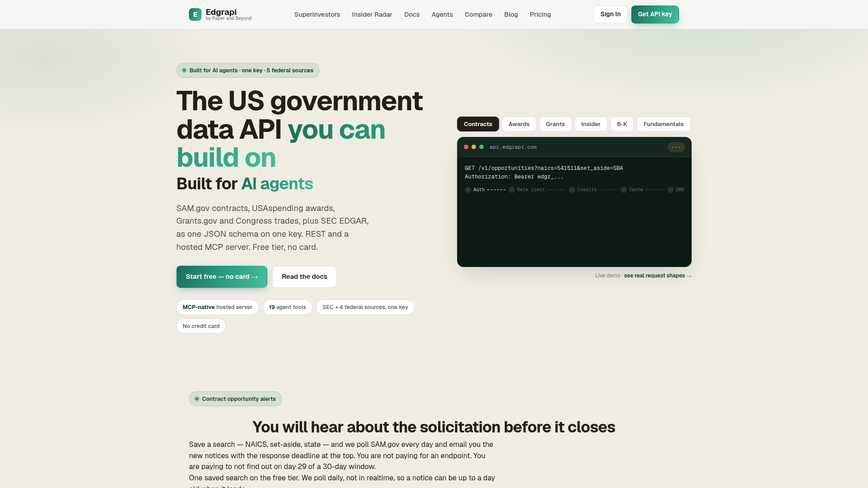Follow the see real request shapes link
The width and height of the screenshot is (868, 488).
click(x=658, y=276)
